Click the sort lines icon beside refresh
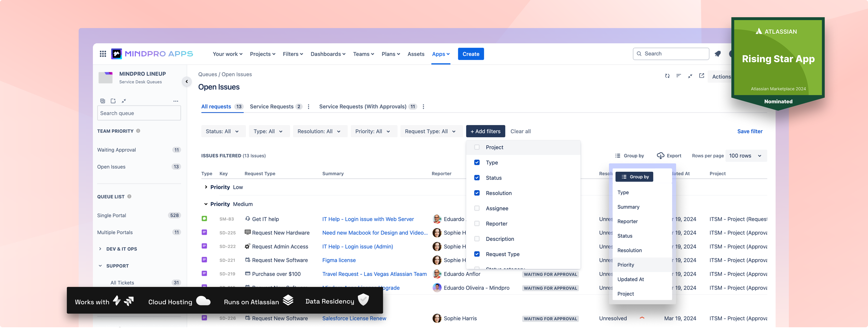This screenshot has height=329, width=868. 678,76
